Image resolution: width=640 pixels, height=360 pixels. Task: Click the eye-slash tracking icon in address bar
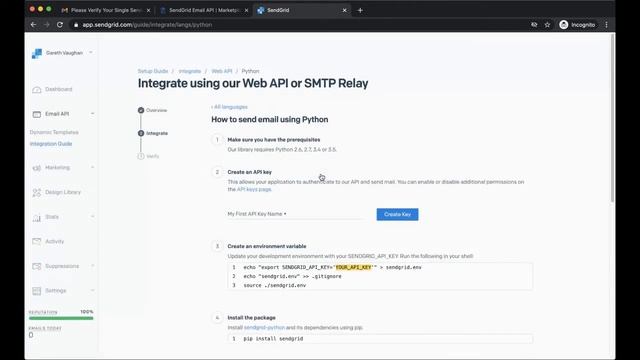tap(534, 25)
